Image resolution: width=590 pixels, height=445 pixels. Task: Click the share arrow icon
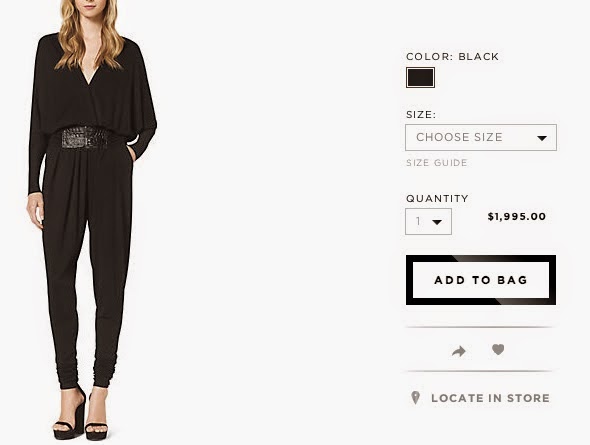[459, 351]
